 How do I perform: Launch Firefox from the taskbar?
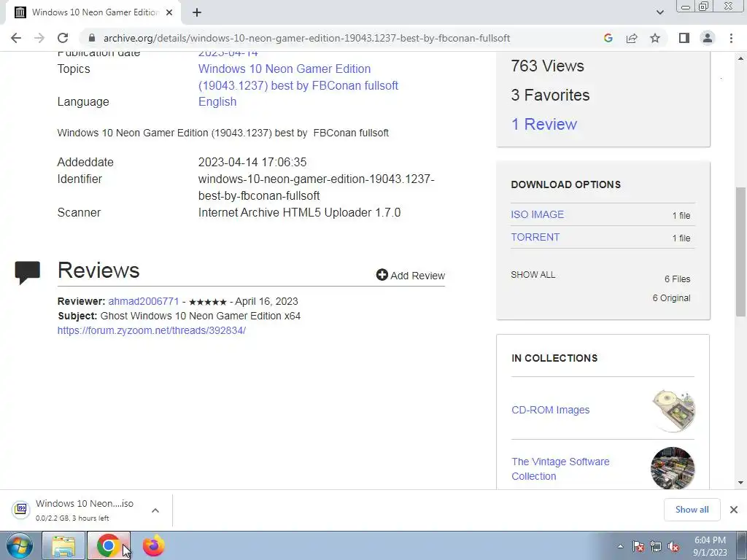tap(153, 545)
